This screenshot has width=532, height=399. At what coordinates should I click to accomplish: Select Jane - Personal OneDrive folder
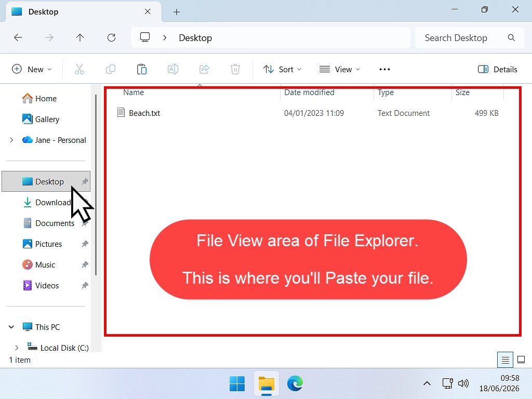[x=54, y=140]
